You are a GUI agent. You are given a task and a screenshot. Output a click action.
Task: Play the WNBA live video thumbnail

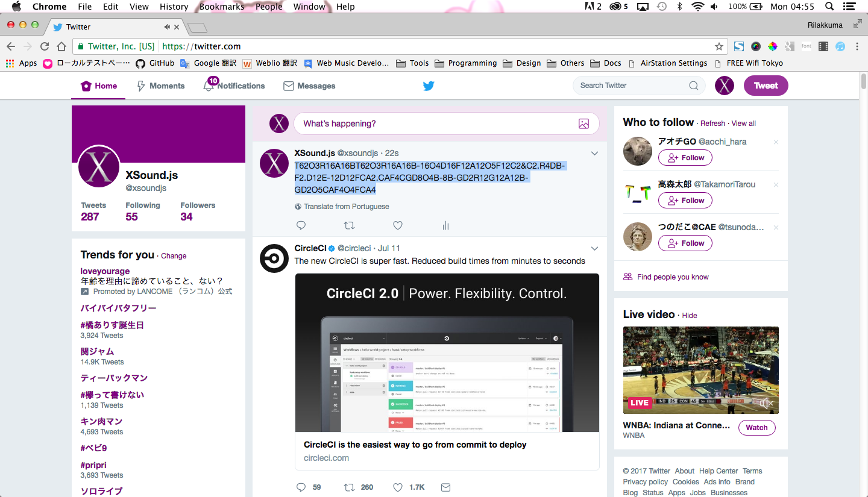tap(701, 370)
